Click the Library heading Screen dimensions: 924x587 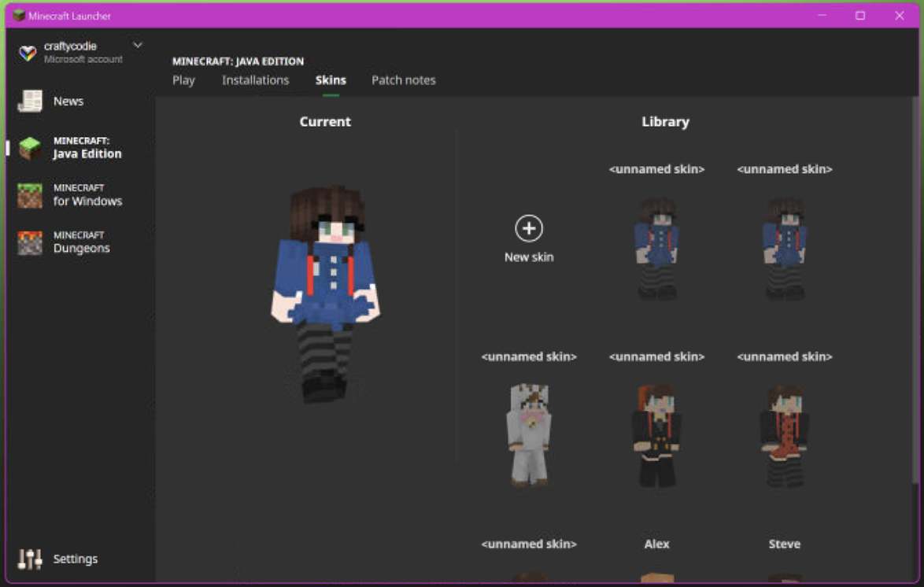coord(665,121)
